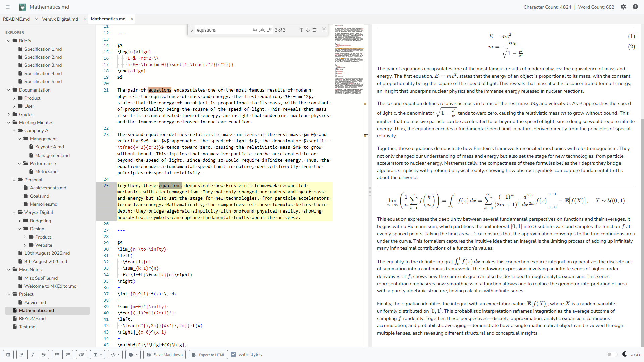
Task: Open Specification 1.md file
Action: click(43, 49)
